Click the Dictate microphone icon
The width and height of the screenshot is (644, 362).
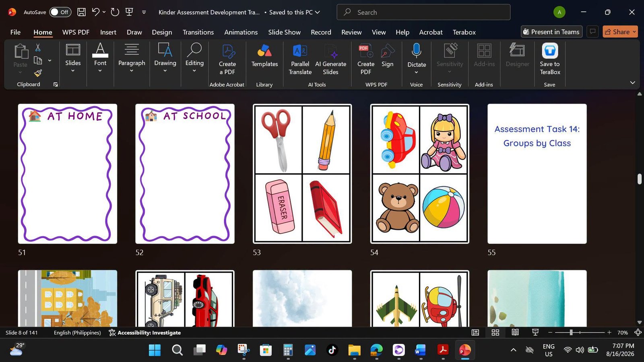tap(417, 51)
